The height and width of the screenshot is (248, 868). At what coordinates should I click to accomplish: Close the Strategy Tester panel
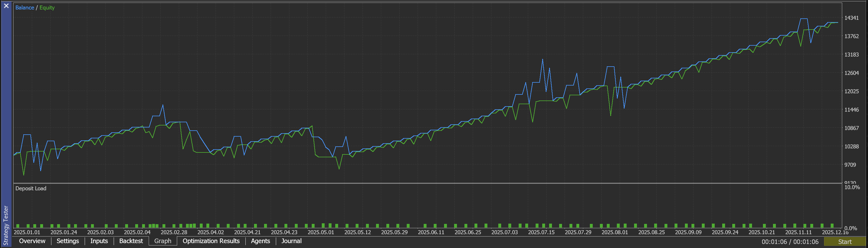(6, 6)
